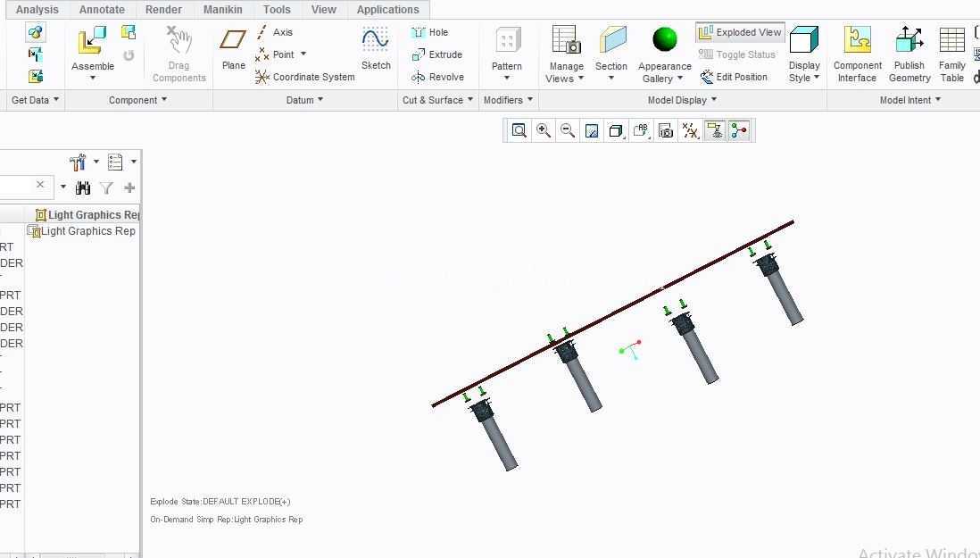Click the bottom icon in the Get Data group

coord(36,76)
